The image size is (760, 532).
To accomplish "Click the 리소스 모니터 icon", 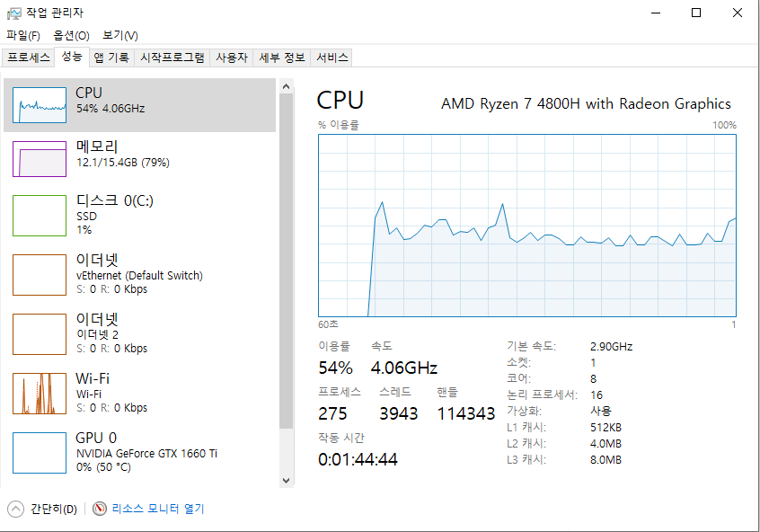I will tap(100, 509).
